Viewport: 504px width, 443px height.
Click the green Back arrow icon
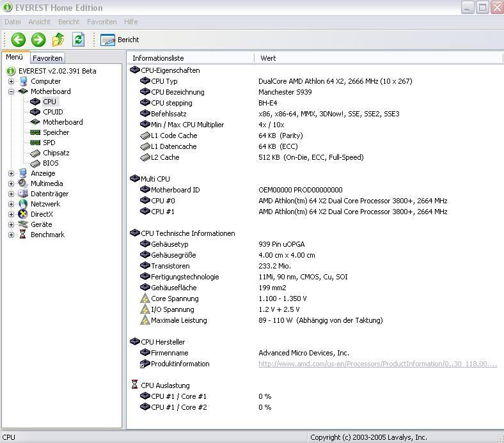pyautogui.click(x=19, y=40)
